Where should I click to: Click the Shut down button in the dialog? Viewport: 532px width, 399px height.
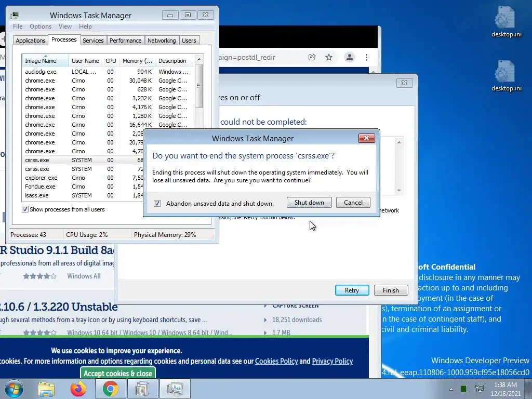(309, 203)
